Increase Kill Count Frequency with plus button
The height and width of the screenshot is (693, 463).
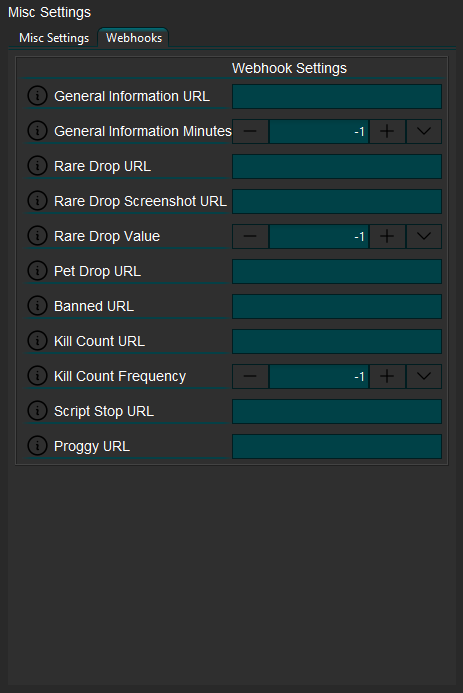coord(387,376)
